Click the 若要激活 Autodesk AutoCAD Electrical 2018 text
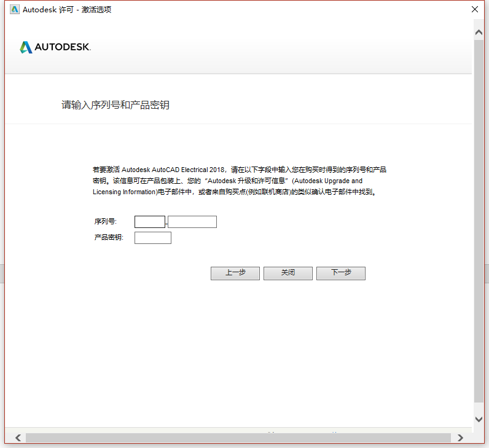The height and width of the screenshot is (448, 489). point(158,170)
